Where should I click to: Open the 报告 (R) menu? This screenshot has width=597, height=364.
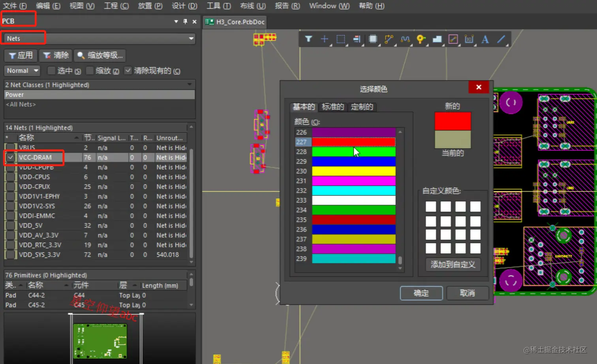click(287, 6)
